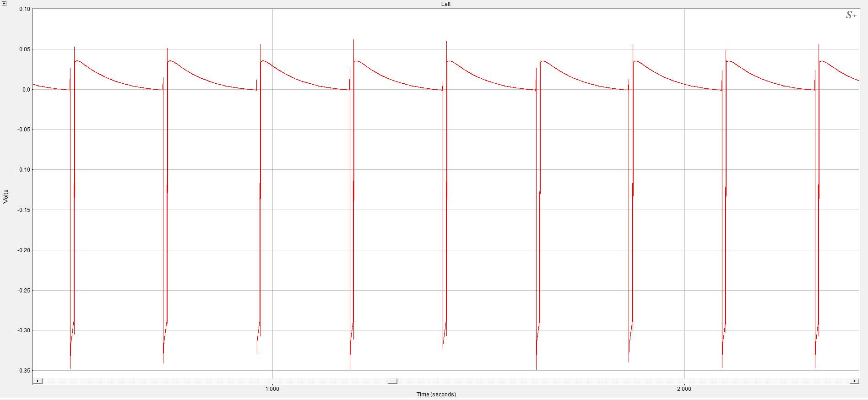Click the plus expander box at top-left corner
This screenshot has width=868, height=400.
pyautogui.click(x=4, y=4)
